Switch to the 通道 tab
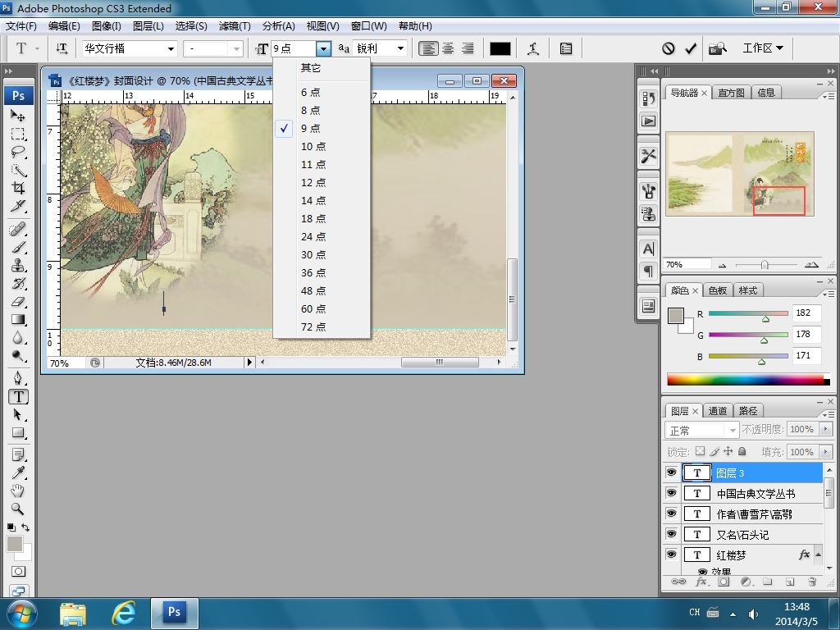This screenshot has width=840, height=630. (717, 411)
